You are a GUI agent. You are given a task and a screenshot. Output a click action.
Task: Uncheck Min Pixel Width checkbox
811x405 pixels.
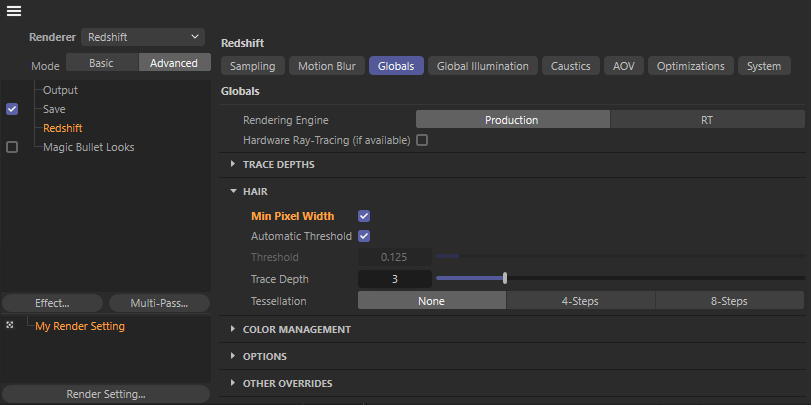364,216
